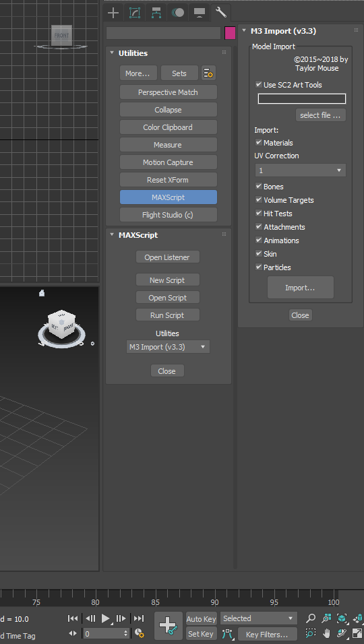Play the animation
The image size is (364, 644).
tap(106, 618)
